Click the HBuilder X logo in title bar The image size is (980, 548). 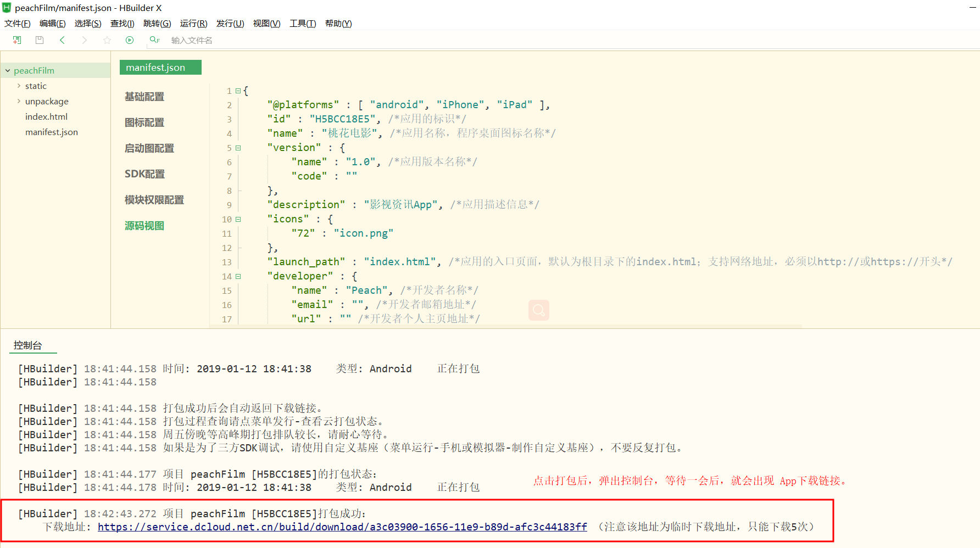(7, 8)
